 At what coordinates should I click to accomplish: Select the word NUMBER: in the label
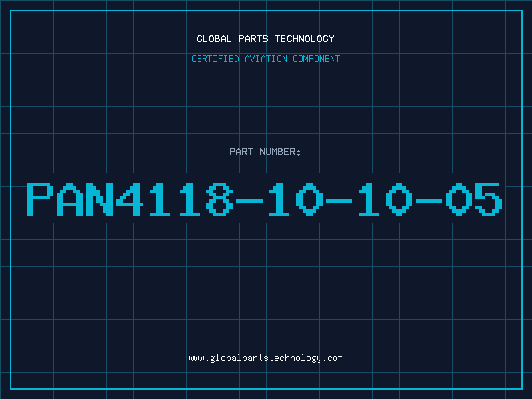coord(280,152)
